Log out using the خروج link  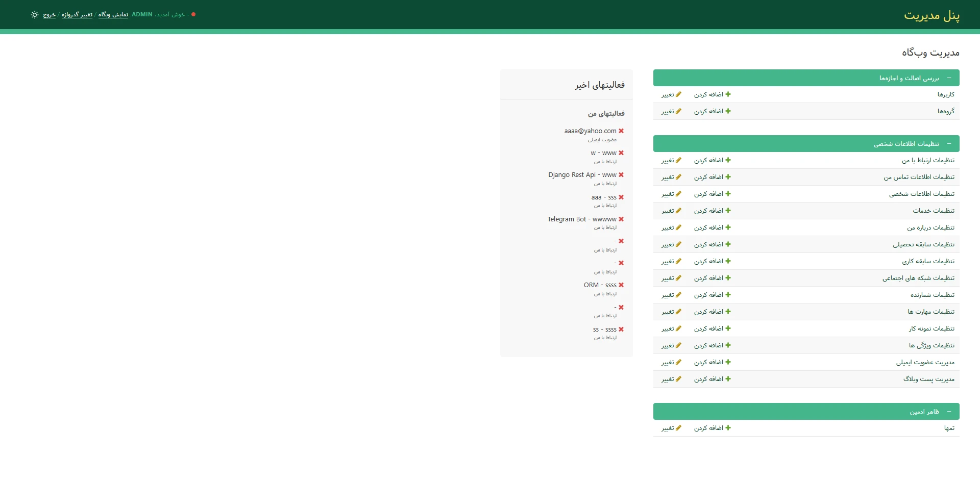[49, 15]
